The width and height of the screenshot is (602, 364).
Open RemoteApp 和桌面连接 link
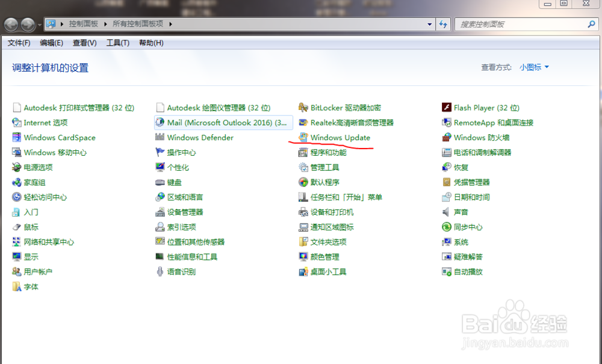[x=494, y=122]
